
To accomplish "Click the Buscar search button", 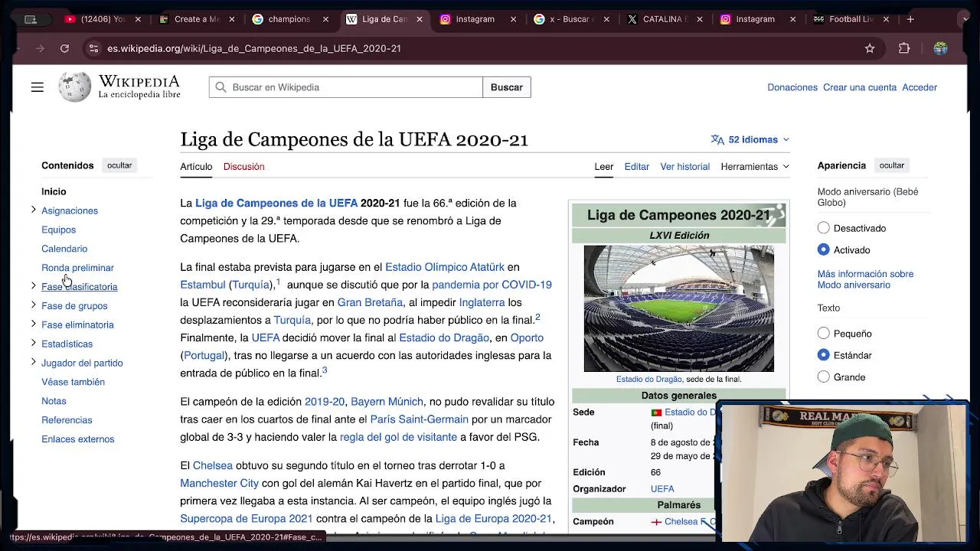I will 507,87.
